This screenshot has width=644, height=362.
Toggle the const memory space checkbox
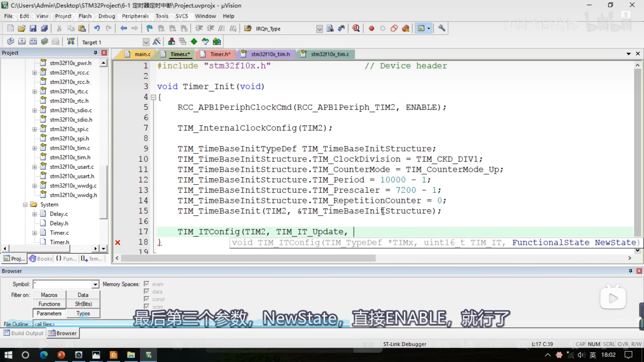pos(147,299)
